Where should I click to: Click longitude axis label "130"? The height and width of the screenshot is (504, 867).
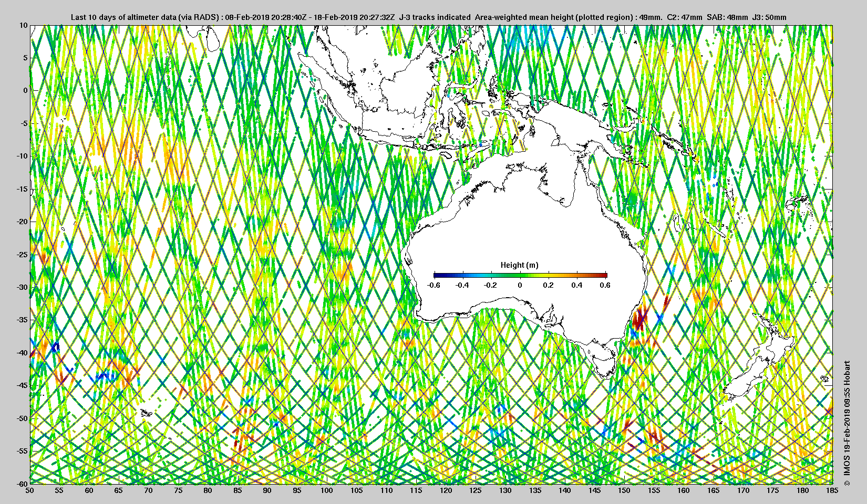coord(505,490)
